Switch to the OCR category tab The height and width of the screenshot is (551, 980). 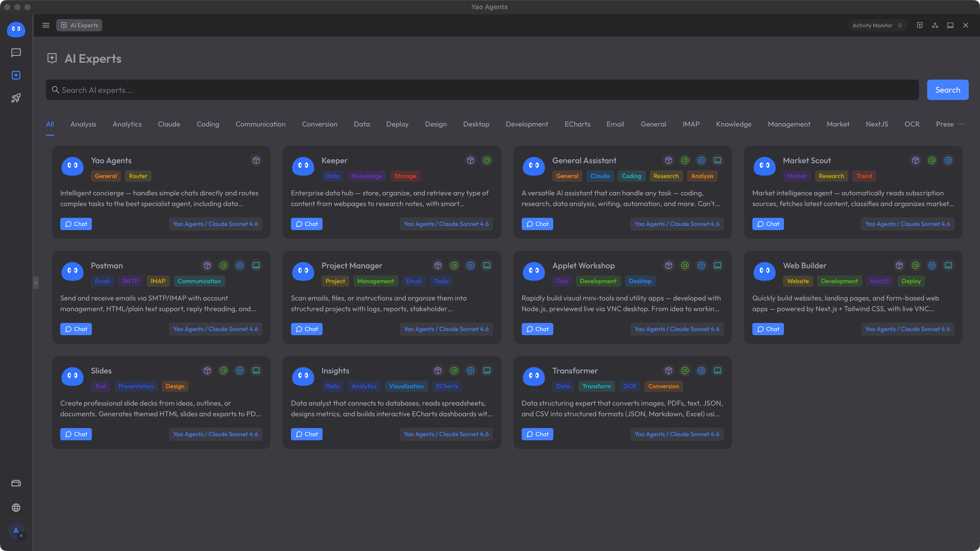912,124
